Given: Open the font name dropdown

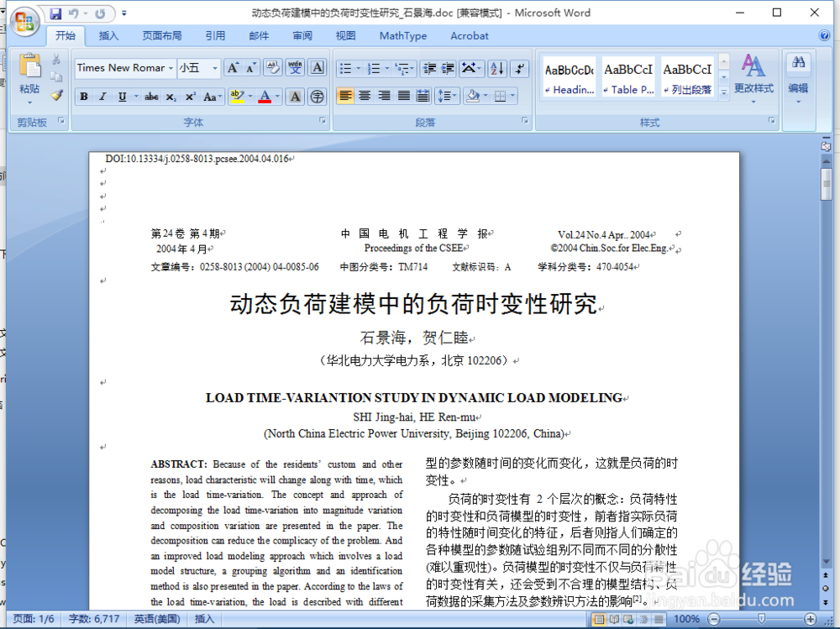Looking at the screenshot, I should (x=171, y=68).
